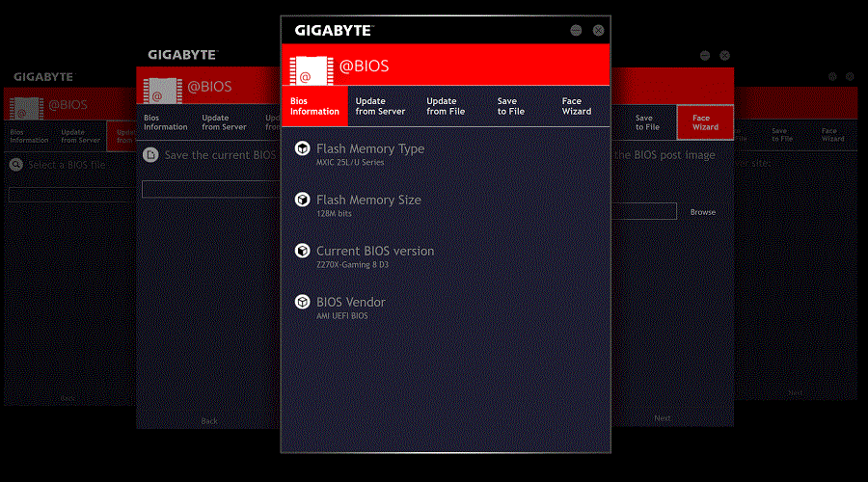868x482 pixels.
Task: Close the far-right background window
Action: point(850,77)
